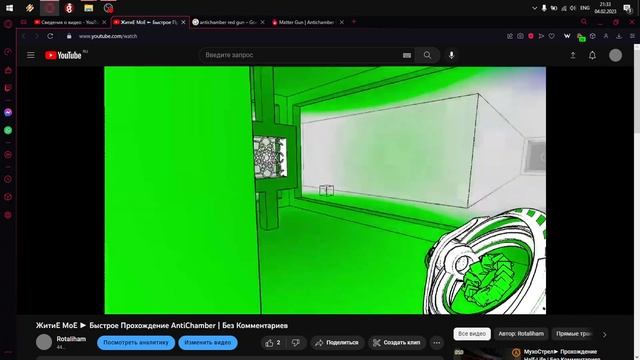Close the 'Сведения о видео' tab

point(104,22)
